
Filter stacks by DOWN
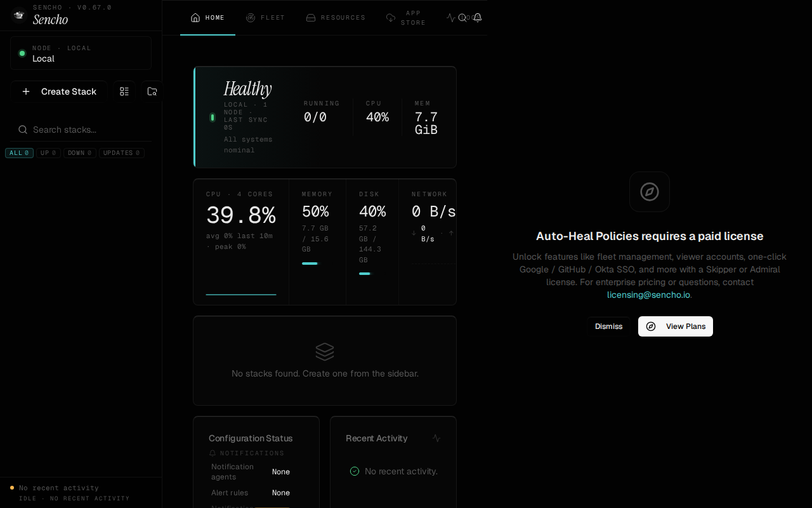80,153
